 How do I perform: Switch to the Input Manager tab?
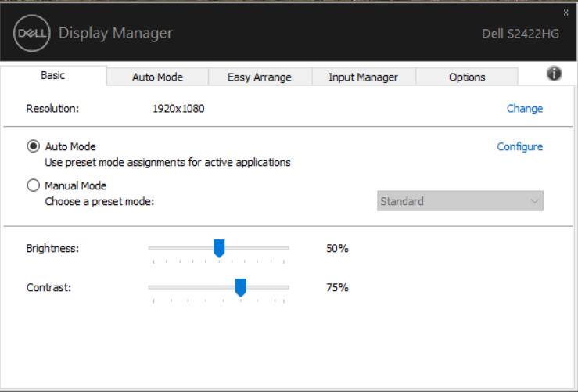(363, 77)
